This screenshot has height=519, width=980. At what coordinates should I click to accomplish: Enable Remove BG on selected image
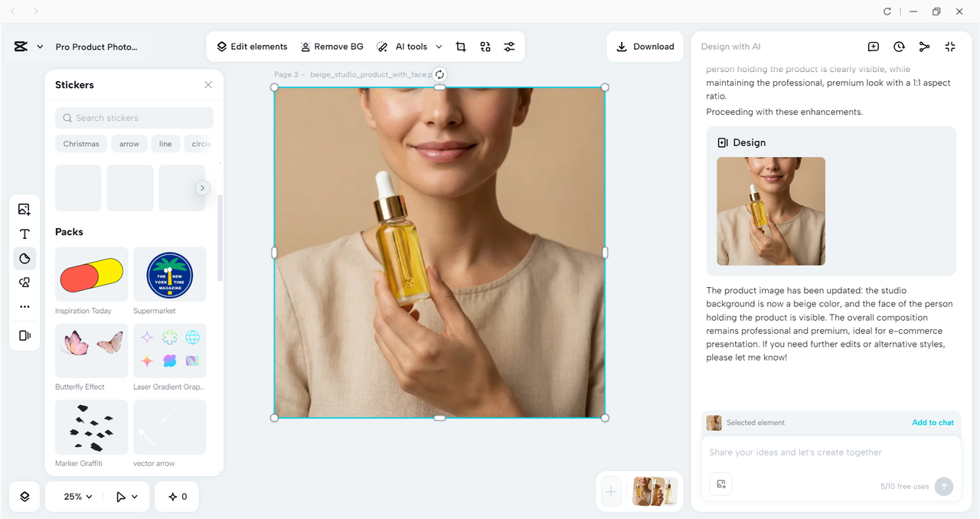click(x=332, y=47)
